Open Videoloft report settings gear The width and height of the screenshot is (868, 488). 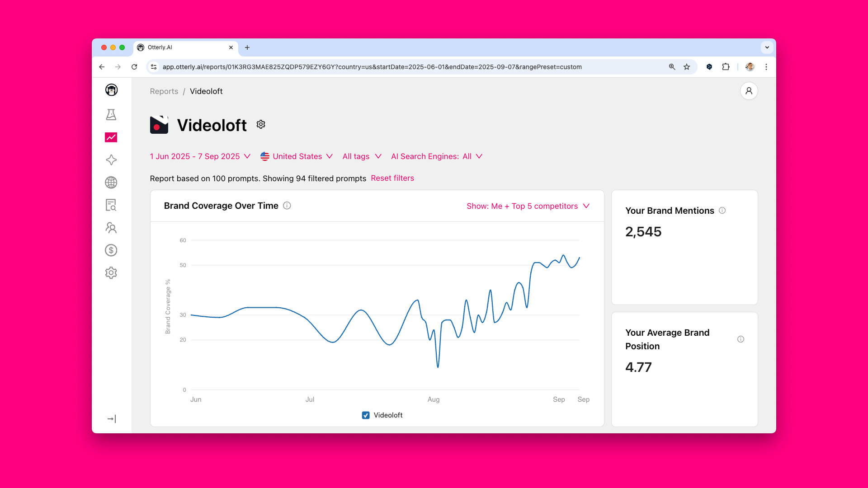261,124
